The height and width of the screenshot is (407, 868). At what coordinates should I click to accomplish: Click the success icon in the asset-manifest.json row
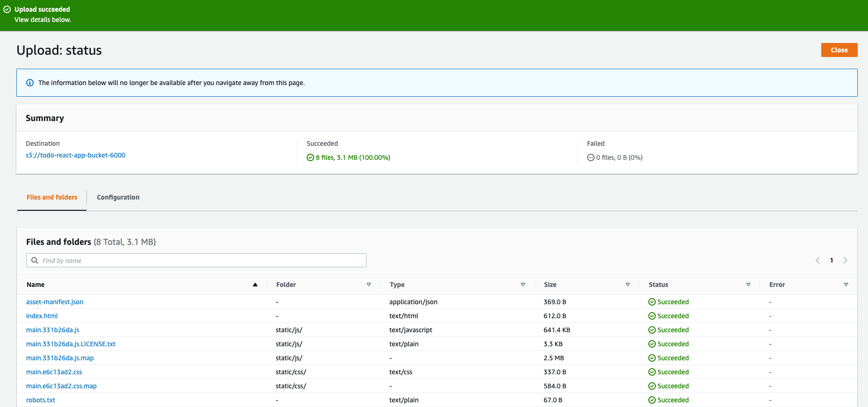652,302
